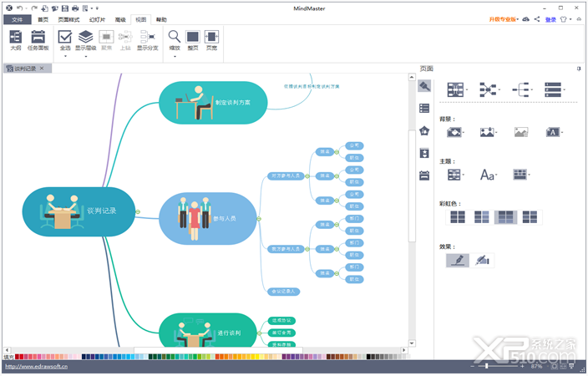588x376 pixels.
Task: Toggle the hand-drawn sketch effect under 效果
Action: (482, 260)
